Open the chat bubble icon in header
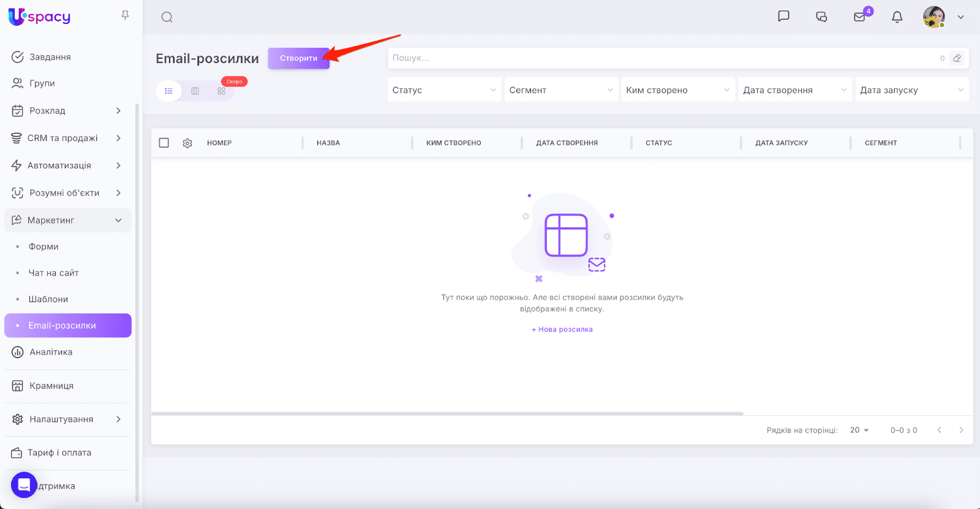 783,17
